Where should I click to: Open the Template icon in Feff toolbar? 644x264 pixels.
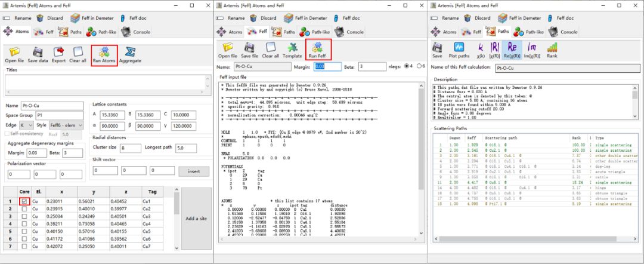pos(292,47)
